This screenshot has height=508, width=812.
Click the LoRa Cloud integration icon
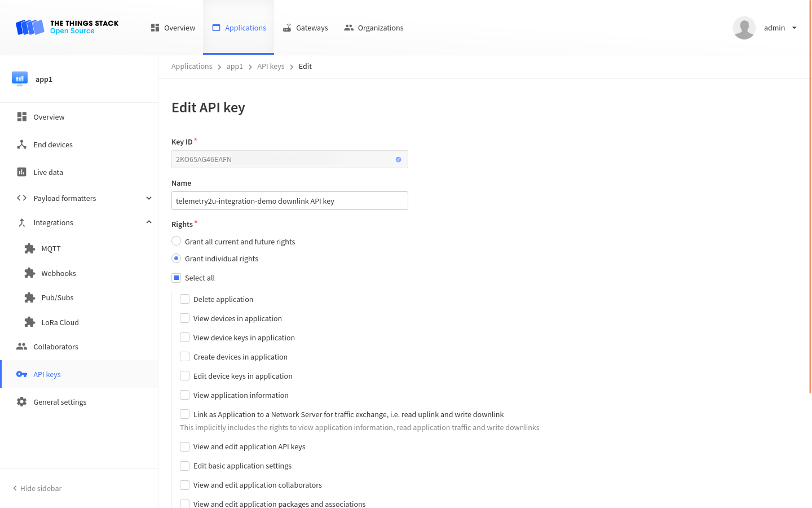29,322
